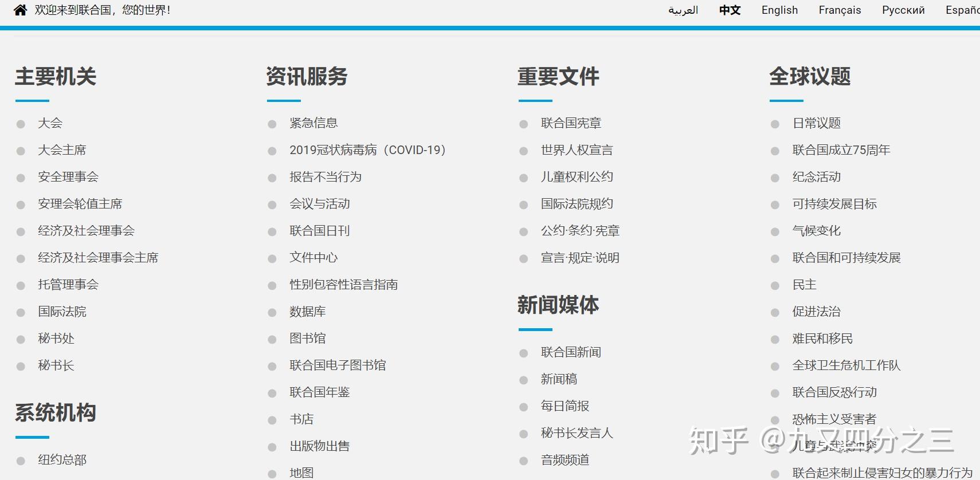Image resolution: width=980 pixels, height=480 pixels.
Task: Open 宣言·规定·说明 link
Action: pyautogui.click(x=581, y=258)
